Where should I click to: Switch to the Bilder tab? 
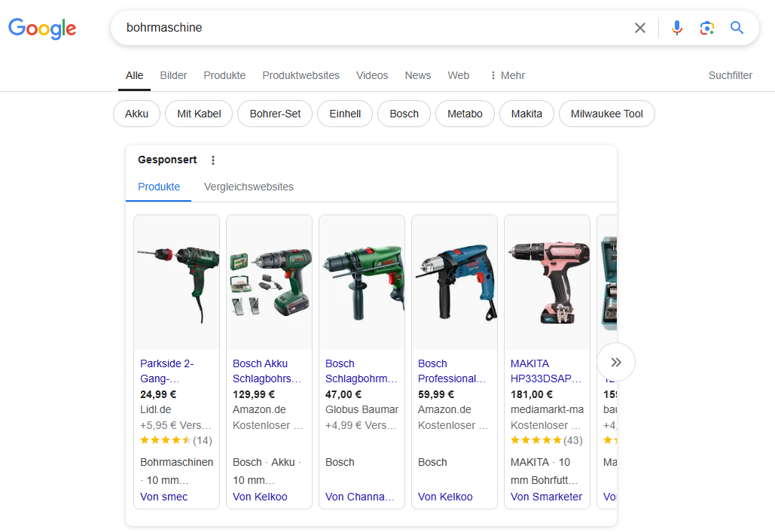tap(173, 75)
